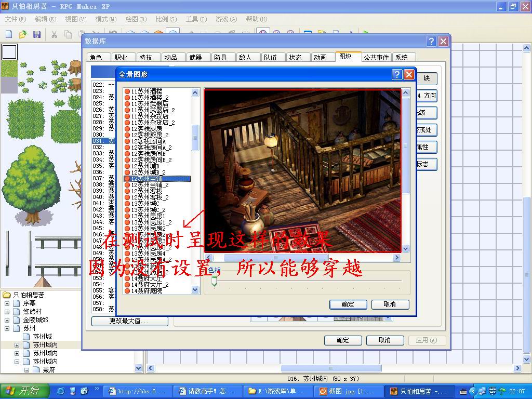Select 12客栈厨房 in the panorama list
The width and height of the screenshot is (532, 399).
pyautogui.click(x=147, y=129)
